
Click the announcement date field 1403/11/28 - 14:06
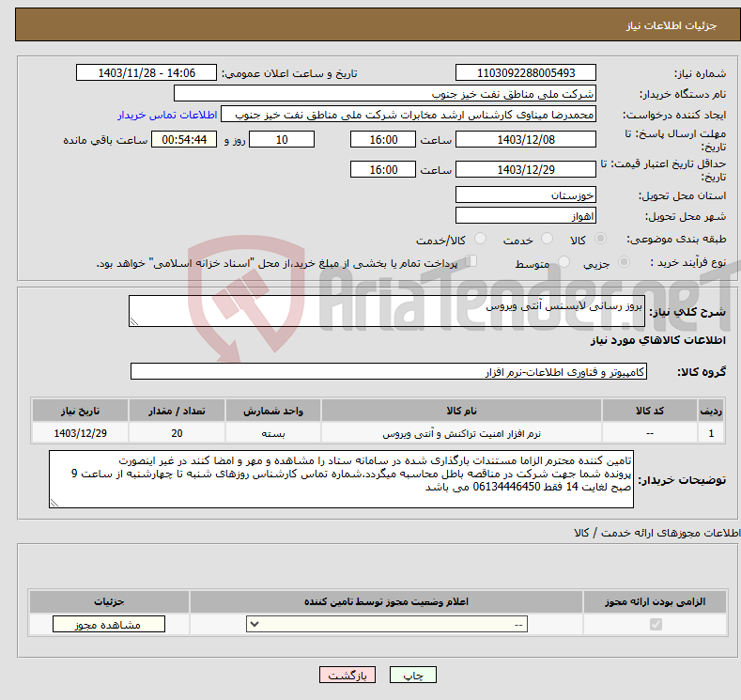(x=147, y=72)
